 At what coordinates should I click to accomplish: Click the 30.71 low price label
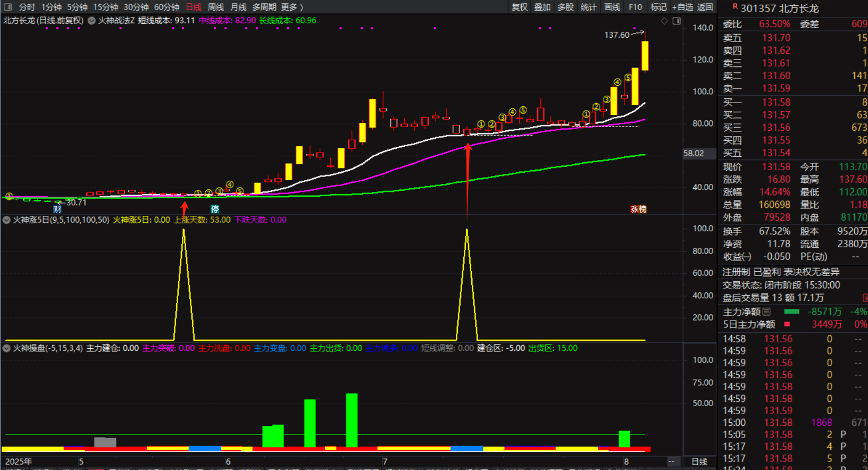[x=76, y=203]
